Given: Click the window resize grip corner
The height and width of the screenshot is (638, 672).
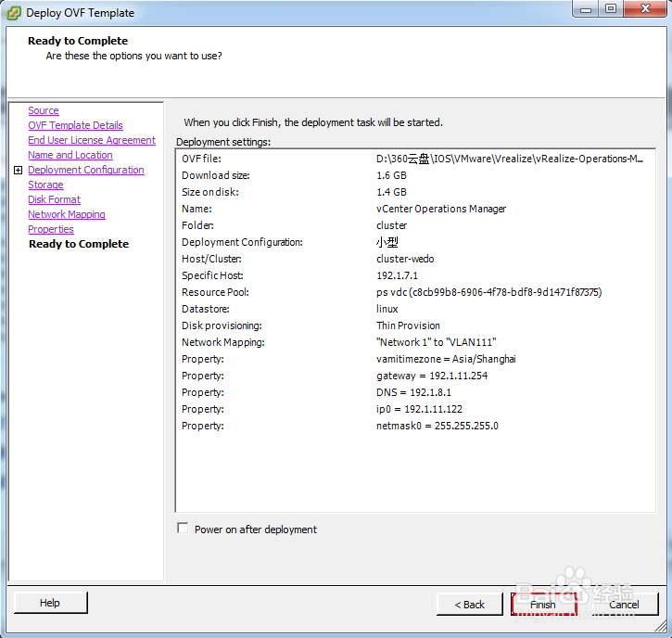Looking at the screenshot, I should pyautogui.click(x=661, y=627).
